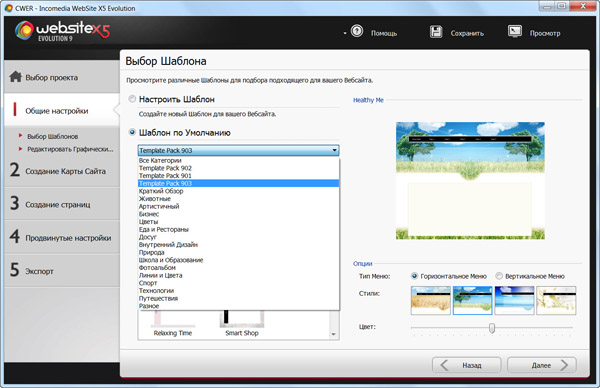Pick Еда и Рестораны in the list
This screenshot has height=388, width=600.
click(238, 229)
